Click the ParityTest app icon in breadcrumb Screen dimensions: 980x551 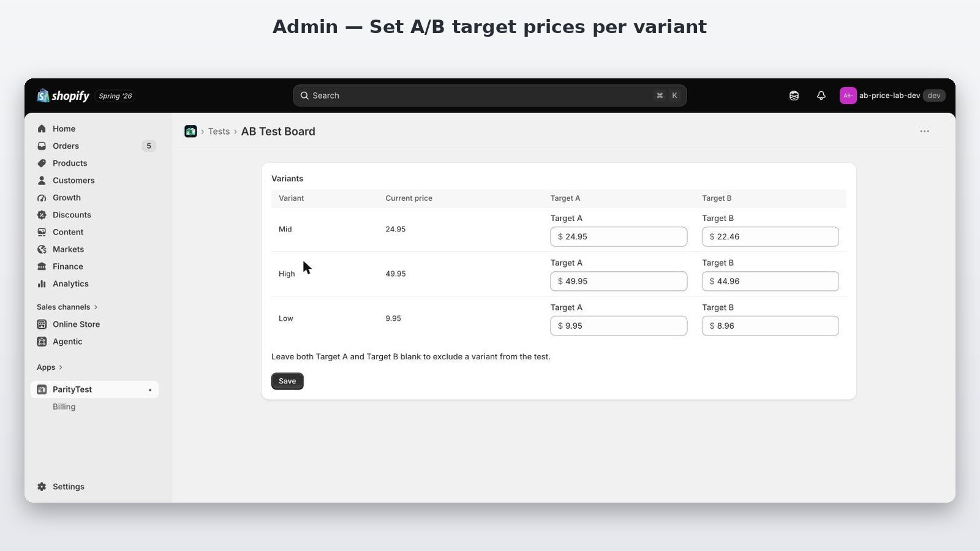(x=190, y=131)
